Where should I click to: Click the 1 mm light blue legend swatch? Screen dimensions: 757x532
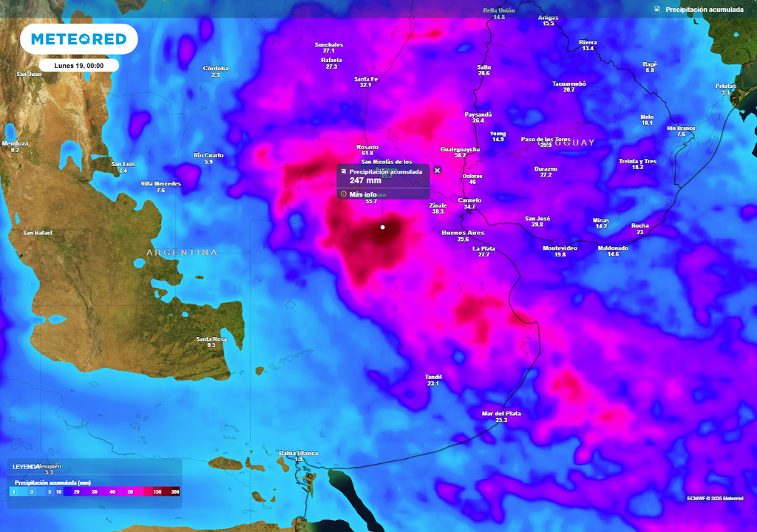pos(14,491)
